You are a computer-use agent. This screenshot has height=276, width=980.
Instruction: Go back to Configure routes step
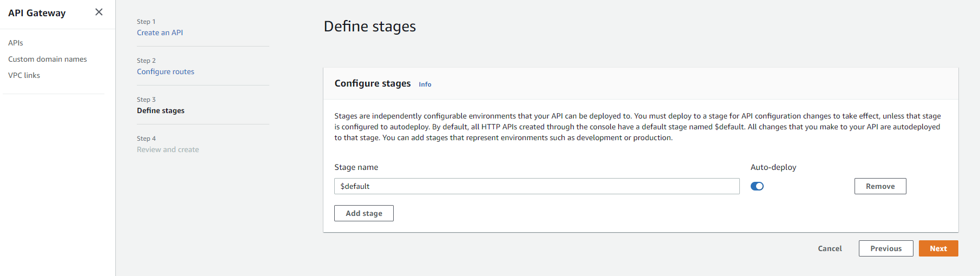point(165,71)
